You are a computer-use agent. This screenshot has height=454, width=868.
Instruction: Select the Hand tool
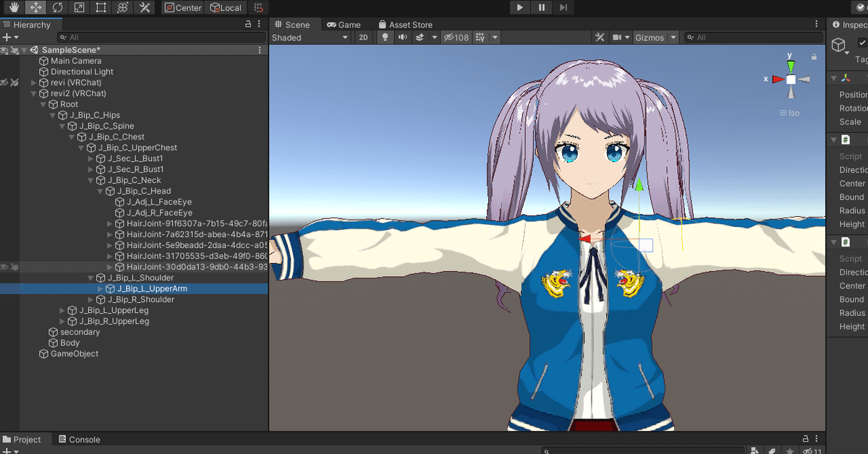click(x=13, y=8)
